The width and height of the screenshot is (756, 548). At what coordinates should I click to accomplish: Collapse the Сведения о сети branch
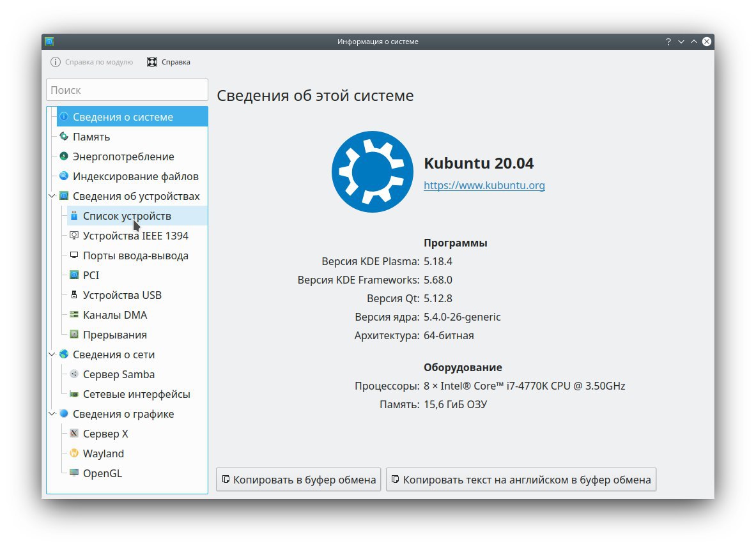52,354
